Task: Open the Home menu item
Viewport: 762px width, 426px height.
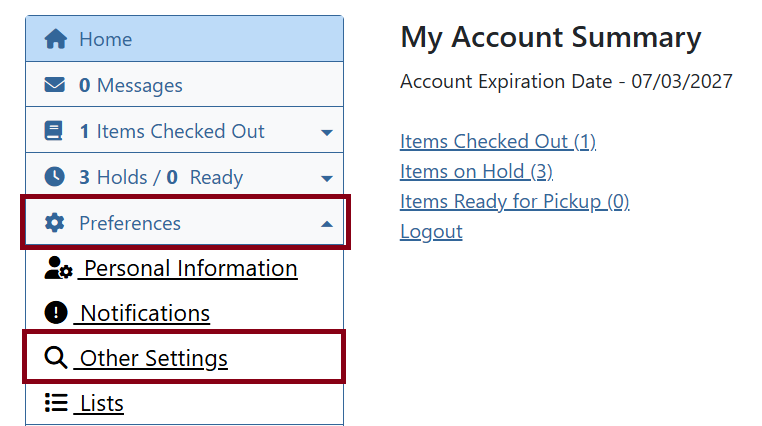Action: click(x=106, y=39)
